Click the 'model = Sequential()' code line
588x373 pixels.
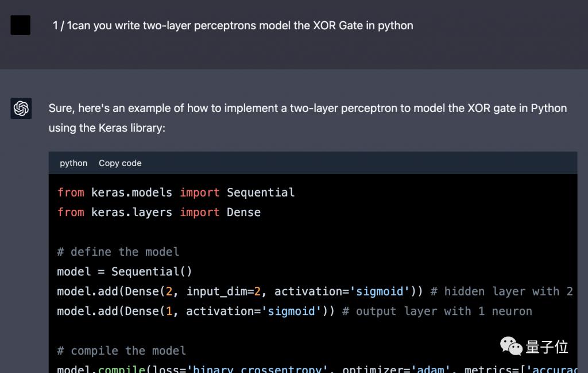(125, 271)
